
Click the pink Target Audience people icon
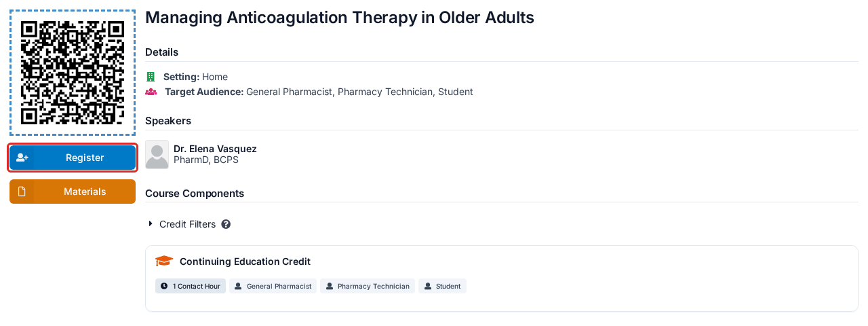(x=151, y=92)
